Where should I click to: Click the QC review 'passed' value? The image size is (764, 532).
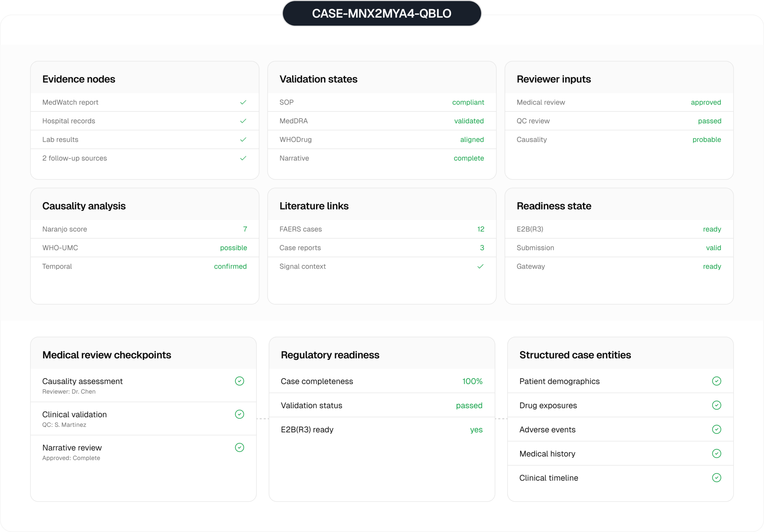click(x=709, y=121)
